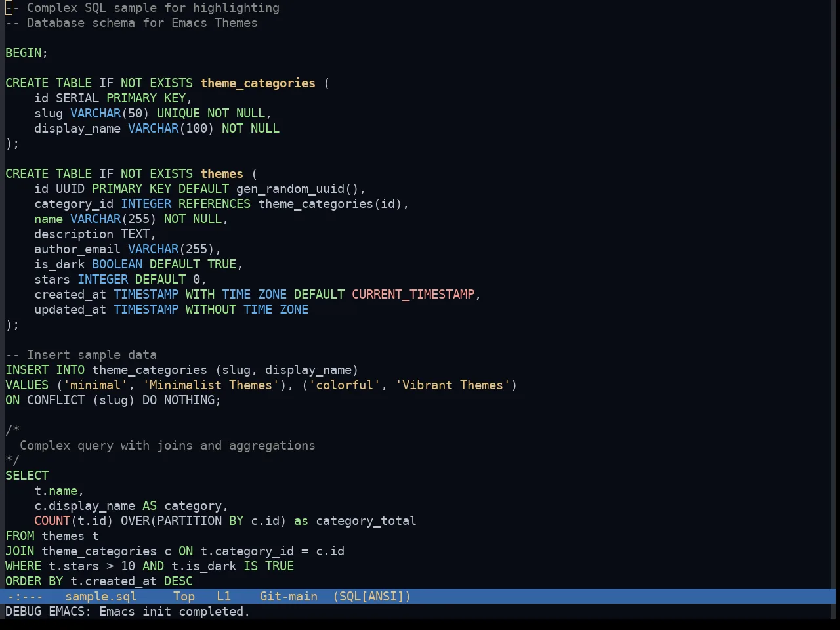Click the 'minimal' string literal
Screen dimensions: 840x630
(95, 385)
